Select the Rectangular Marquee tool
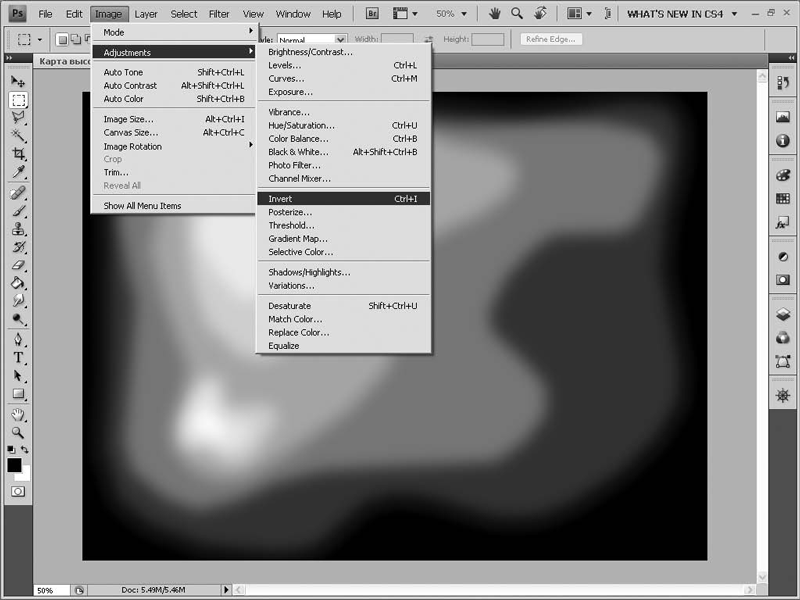The height and width of the screenshot is (600, 800). click(x=18, y=99)
